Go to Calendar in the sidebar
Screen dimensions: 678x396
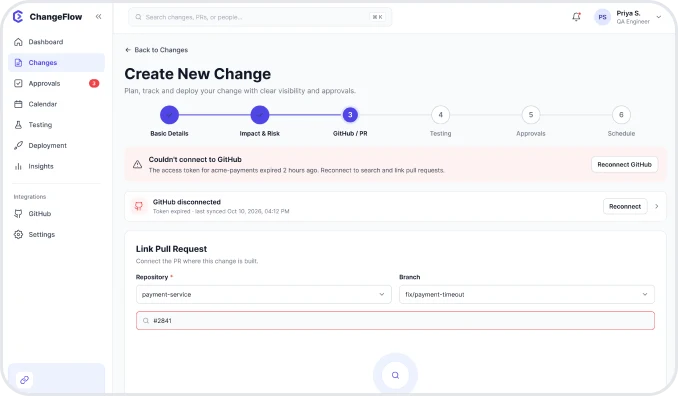click(x=56, y=104)
